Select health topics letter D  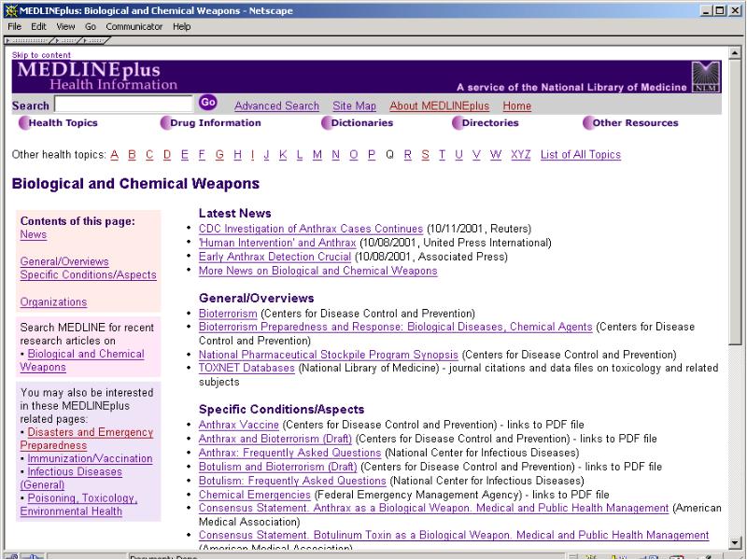coord(167,155)
